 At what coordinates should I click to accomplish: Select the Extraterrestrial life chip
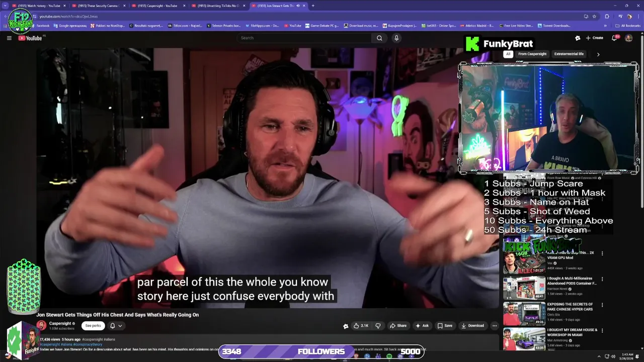569,54
